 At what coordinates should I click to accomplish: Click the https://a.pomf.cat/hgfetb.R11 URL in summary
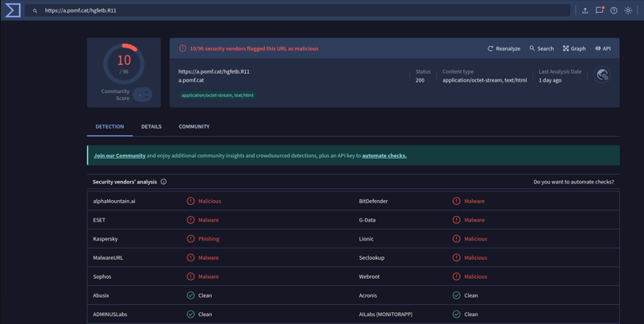pyautogui.click(x=214, y=71)
